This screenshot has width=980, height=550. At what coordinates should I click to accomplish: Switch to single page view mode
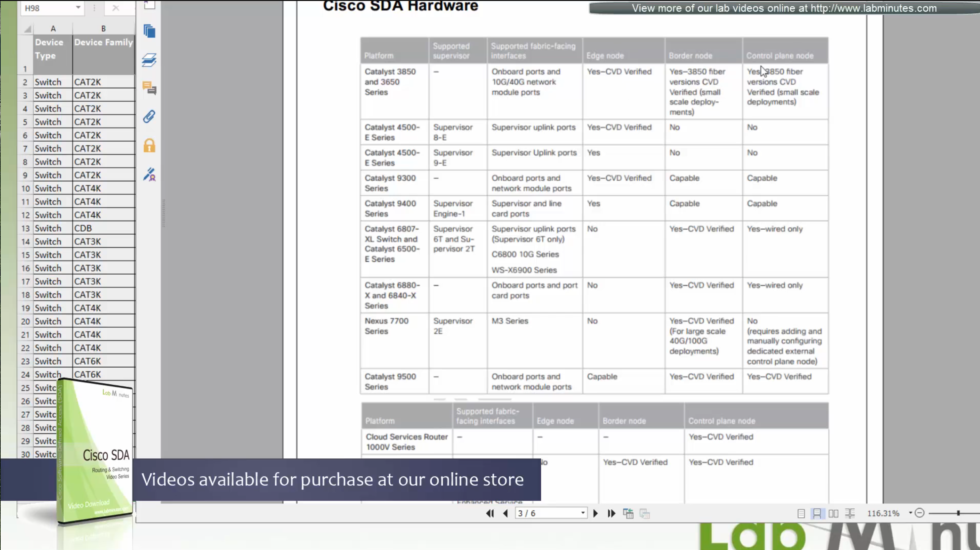coord(801,513)
